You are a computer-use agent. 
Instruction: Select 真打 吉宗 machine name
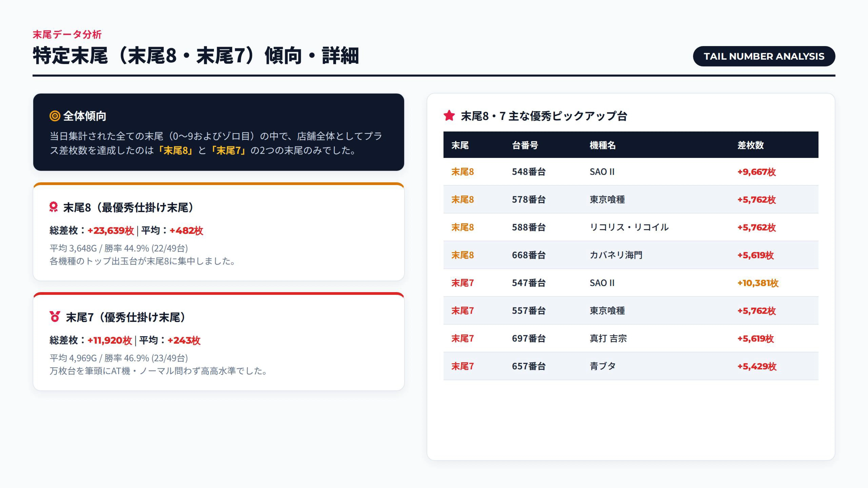[608, 339]
